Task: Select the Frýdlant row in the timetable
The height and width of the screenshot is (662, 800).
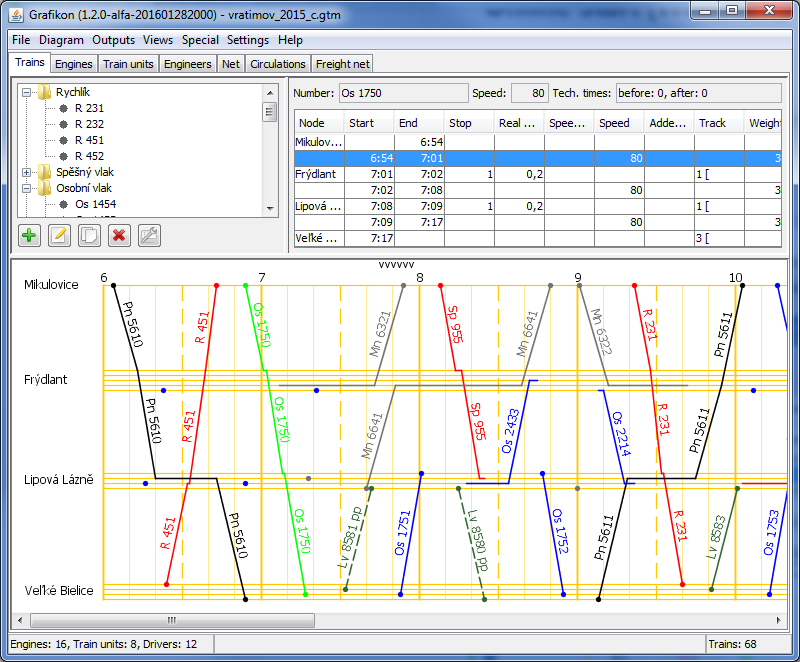Action: (538, 174)
